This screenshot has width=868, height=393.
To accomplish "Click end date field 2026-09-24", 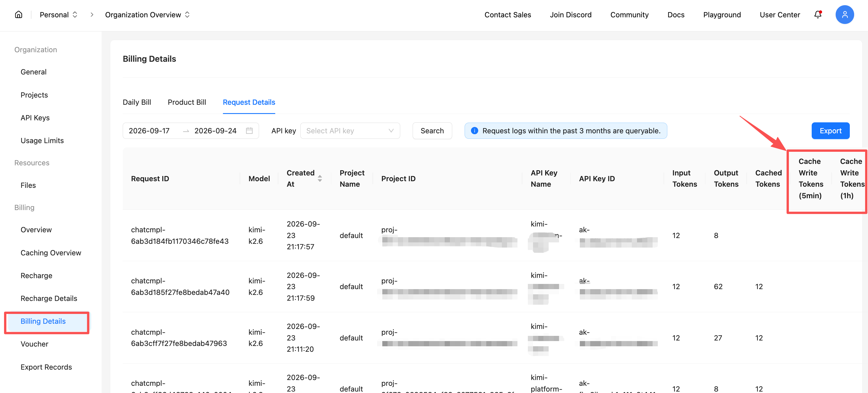I will coord(215,131).
